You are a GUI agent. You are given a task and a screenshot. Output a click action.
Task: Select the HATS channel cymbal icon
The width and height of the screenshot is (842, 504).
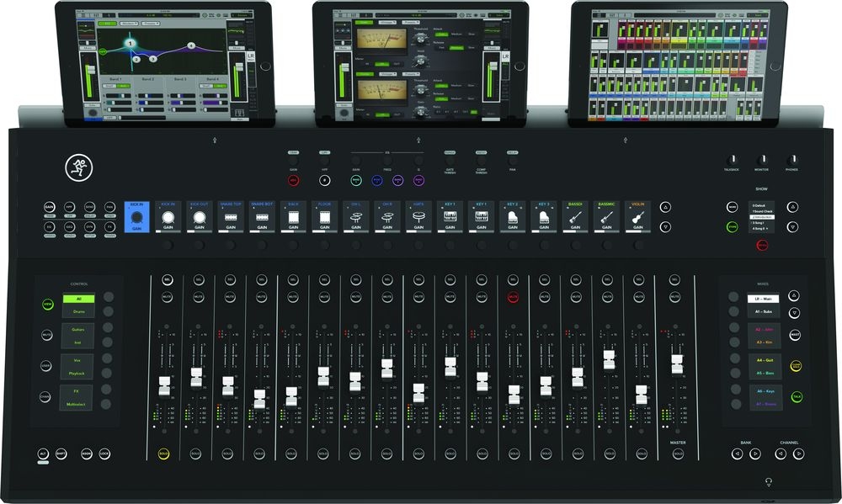click(x=418, y=217)
